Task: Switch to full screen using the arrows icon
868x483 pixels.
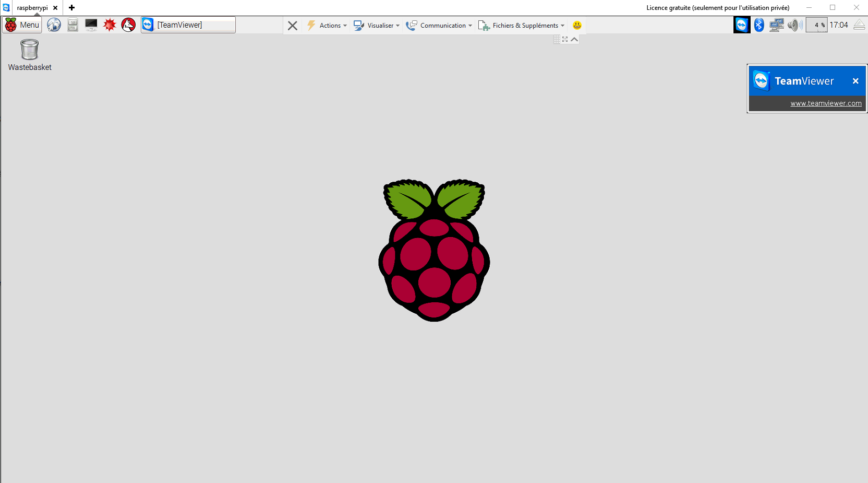Action: [x=565, y=39]
